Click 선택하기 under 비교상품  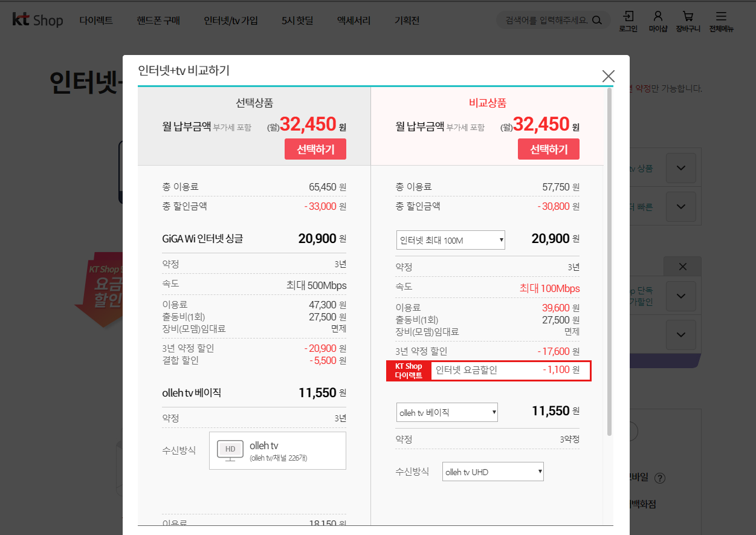pos(548,149)
